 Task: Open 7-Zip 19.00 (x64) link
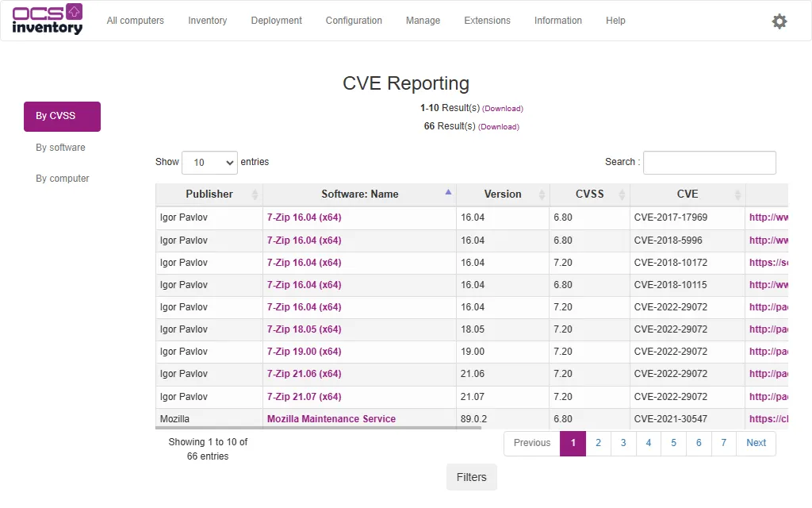coord(304,352)
